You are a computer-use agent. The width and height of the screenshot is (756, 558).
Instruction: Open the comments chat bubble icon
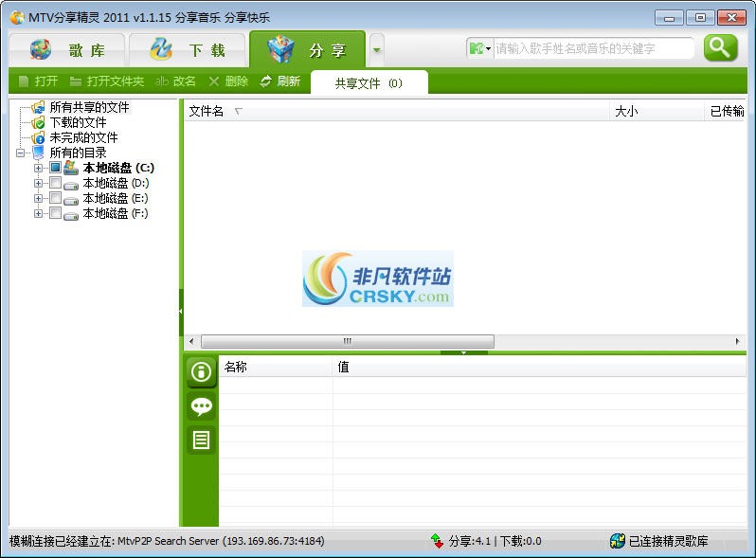(x=201, y=406)
